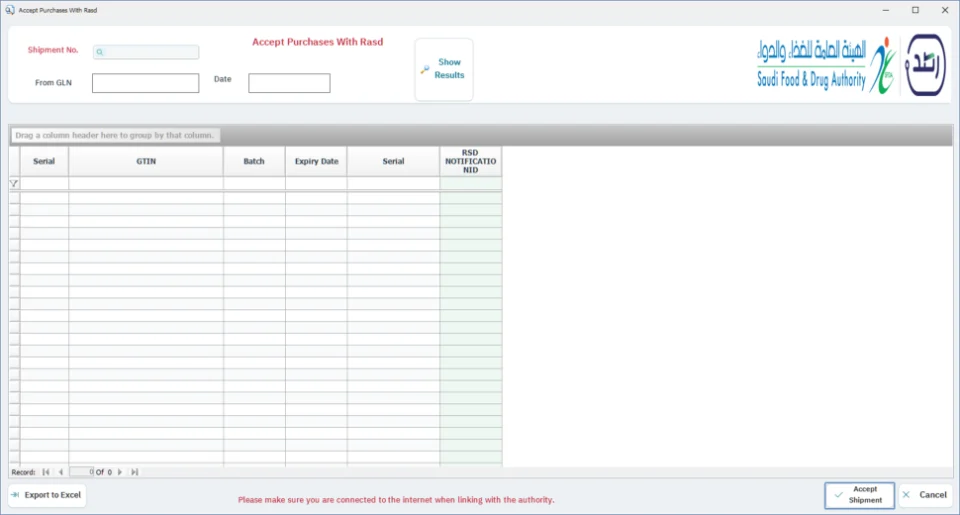Screen dimensions: 960x515
Task: Click the magnifier icon beside Show Results
Action: tap(424, 69)
